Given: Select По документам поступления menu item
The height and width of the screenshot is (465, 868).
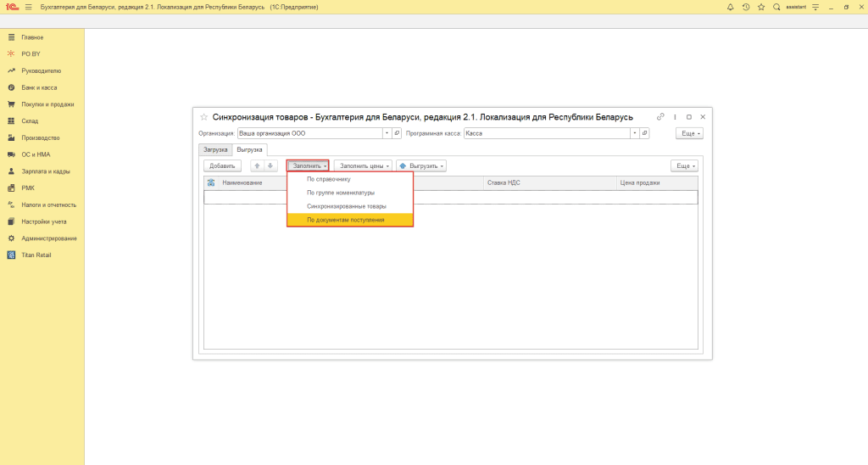Looking at the screenshot, I should coord(350,220).
